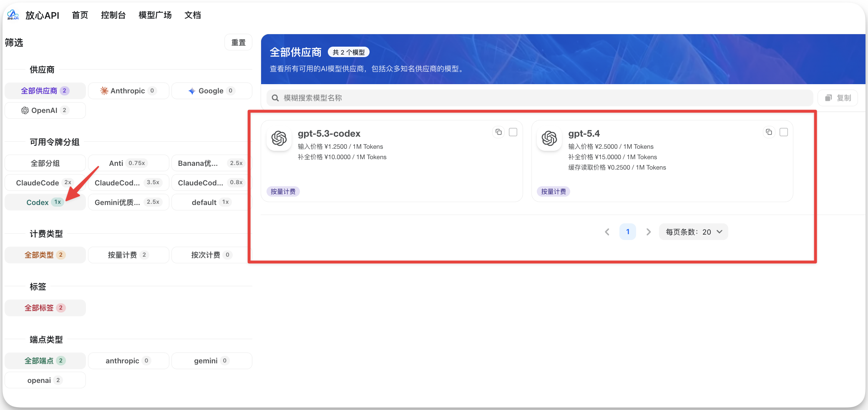Click the 输入价格 ¥1.2500 line
This screenshot has height=410, width=868.
coord(340,147)
